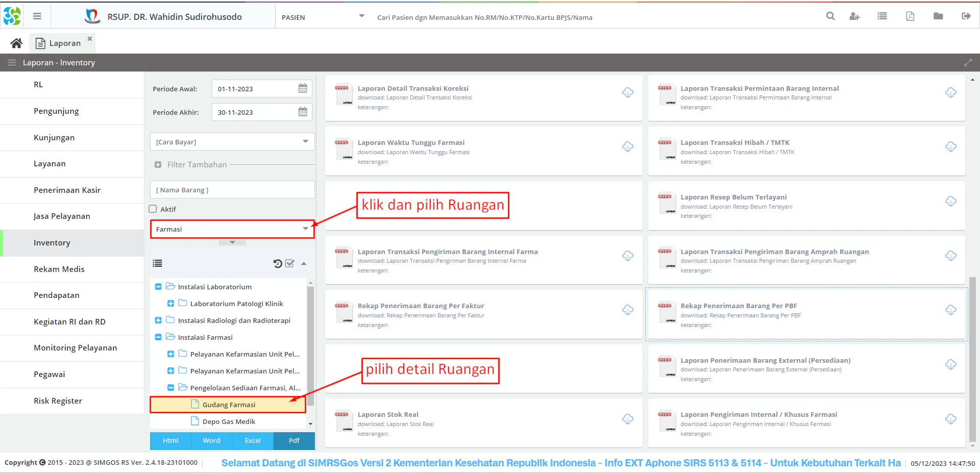Image resolution: width=980 pixels, height=474 pixels.
Task: Download Laporan Detail Transaksi Koreksi
Action: coord(628,92)
